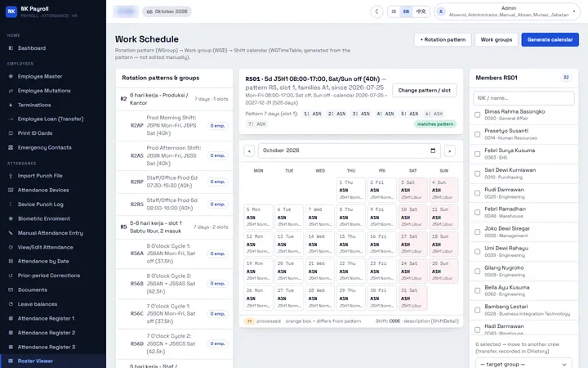The image size is (588, 368).
Task: Open Attendance Register 3 menu item
Action: pyautogui.click(x=53, y=347)
